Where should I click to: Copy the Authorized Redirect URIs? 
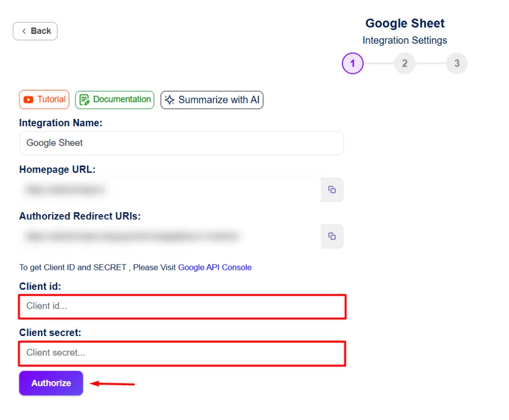pyautogui.click(x=332, y=236)
